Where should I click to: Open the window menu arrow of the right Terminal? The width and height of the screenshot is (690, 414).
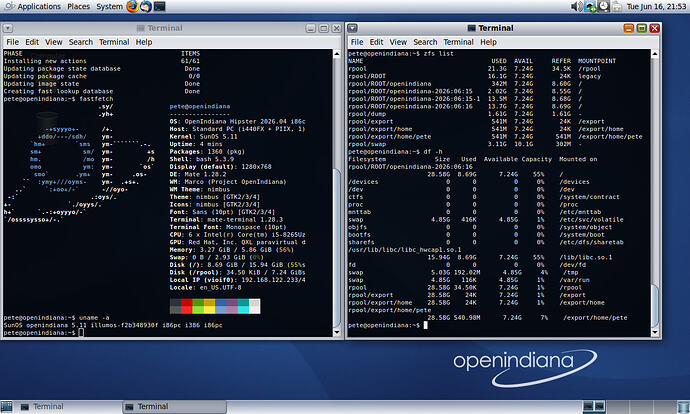[352, 28]
